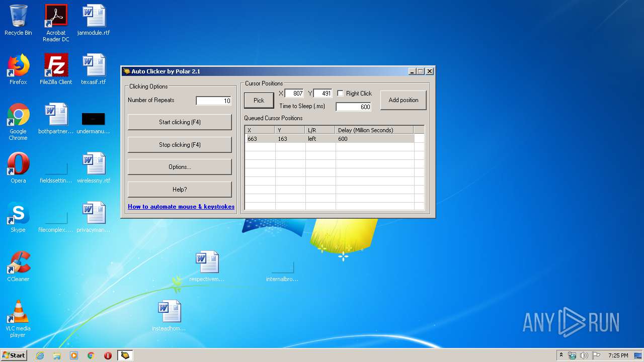Select filecomplex desktop file
Screen dimensions: 644x362
(x=56, y=221)
